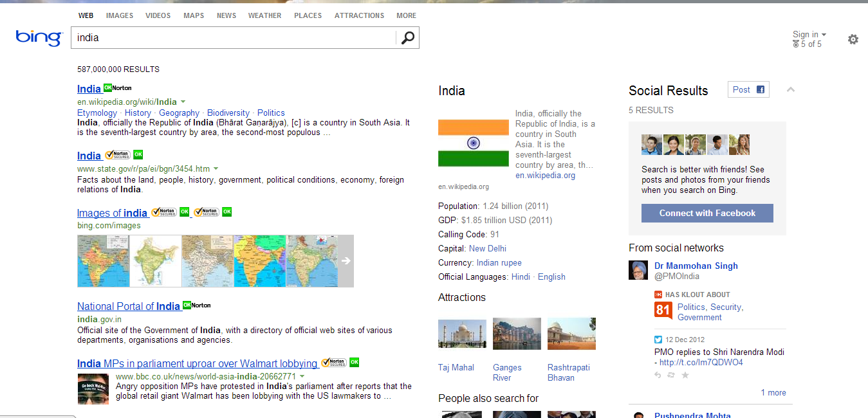Open the t.co link in the tweet
This screenshot has width=868, height=418.
701,362
